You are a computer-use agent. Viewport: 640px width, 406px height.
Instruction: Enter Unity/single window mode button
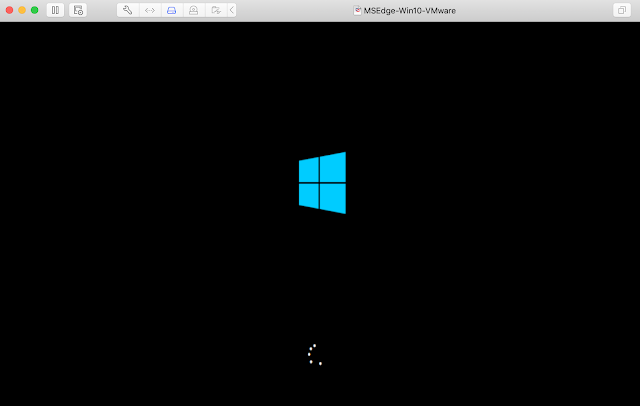tap(622, 10)
